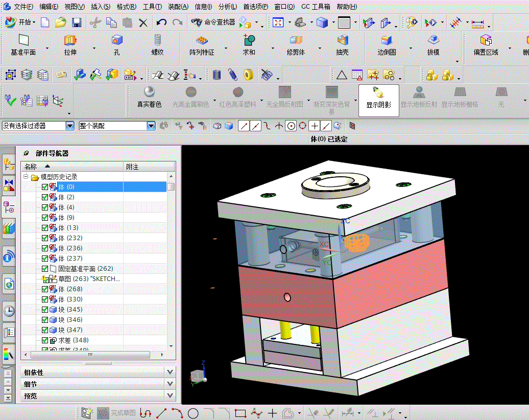Click the 显示阴影 button
The height and width of the screenshot is (420, 529).
[x=378, y=101]
